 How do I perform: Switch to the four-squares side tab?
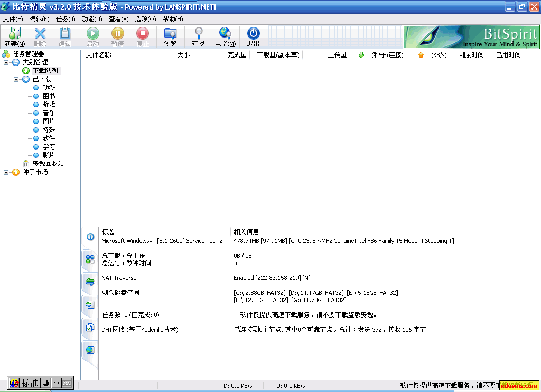90,259
